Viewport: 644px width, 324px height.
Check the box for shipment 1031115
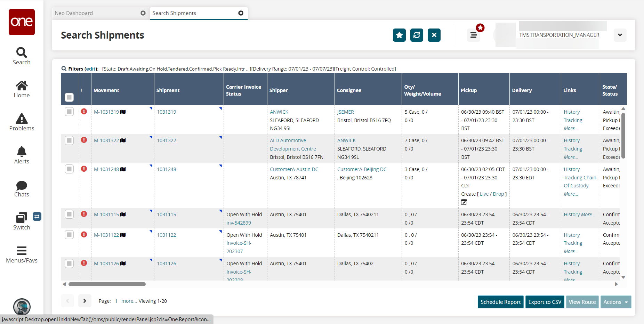69,214
